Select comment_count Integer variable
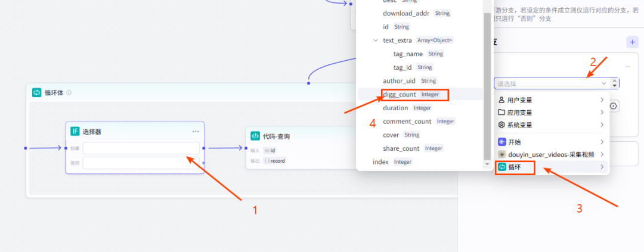 point(419,121)
